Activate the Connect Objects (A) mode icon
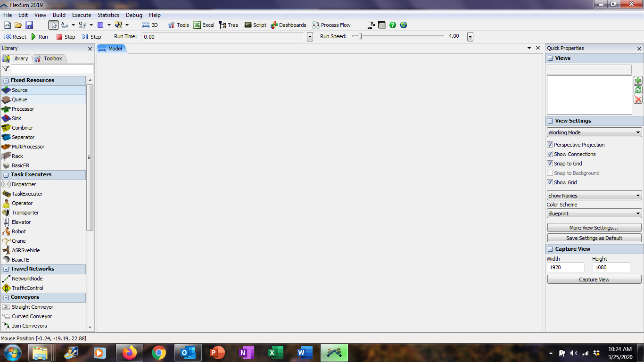 [x=65, y=25]
